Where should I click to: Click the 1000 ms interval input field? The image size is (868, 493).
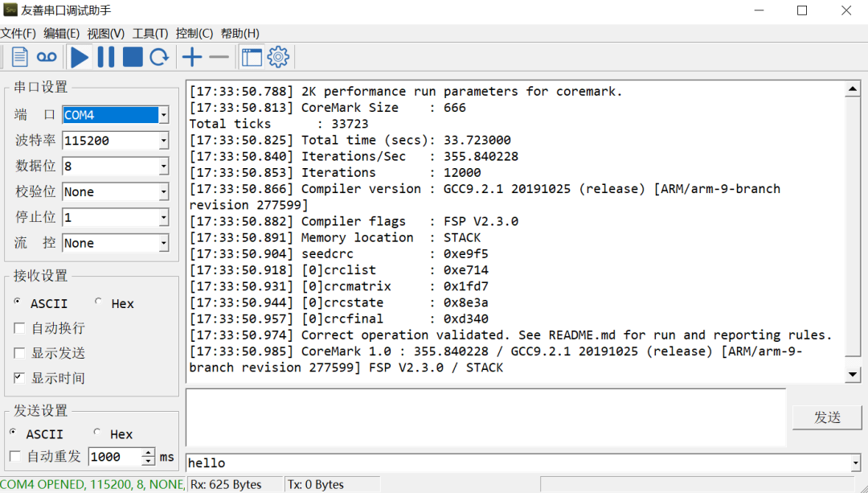pos(114,457)
